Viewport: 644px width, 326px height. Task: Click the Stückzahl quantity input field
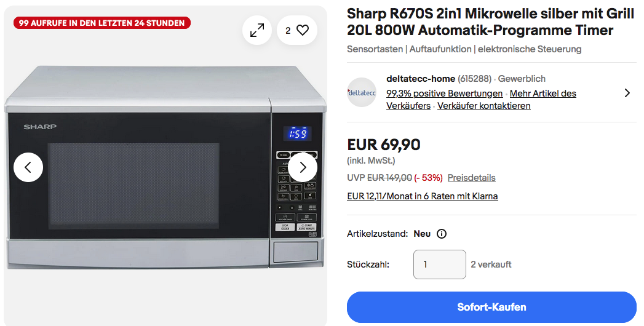click(439, 264)
